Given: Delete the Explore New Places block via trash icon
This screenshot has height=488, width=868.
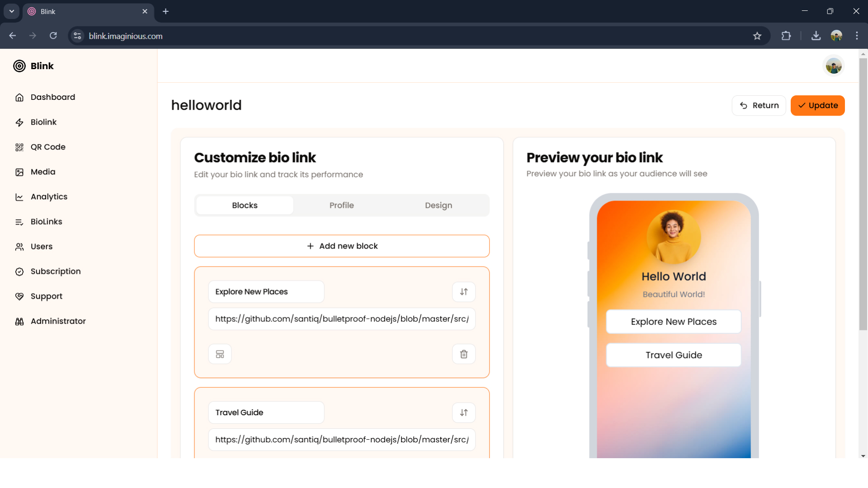Looking at the screenshot, I should tap(464, 354).
